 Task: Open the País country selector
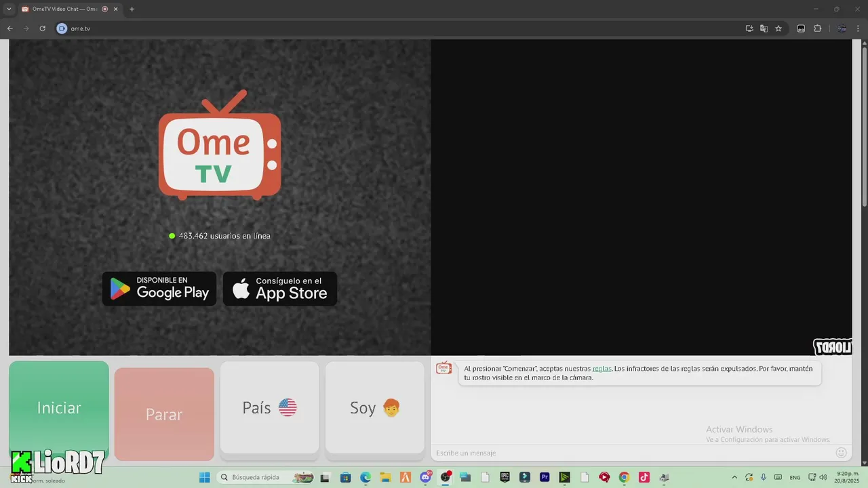(269, 407)
